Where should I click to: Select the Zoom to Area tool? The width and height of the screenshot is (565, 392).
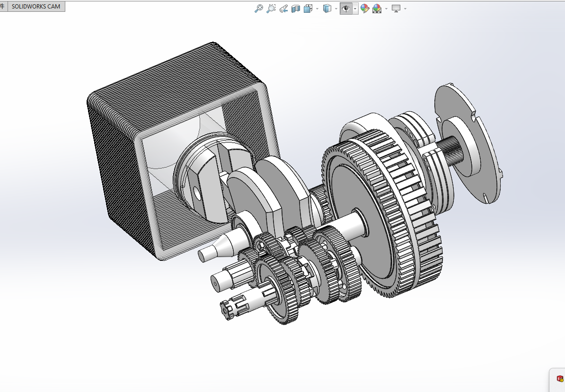271,9
